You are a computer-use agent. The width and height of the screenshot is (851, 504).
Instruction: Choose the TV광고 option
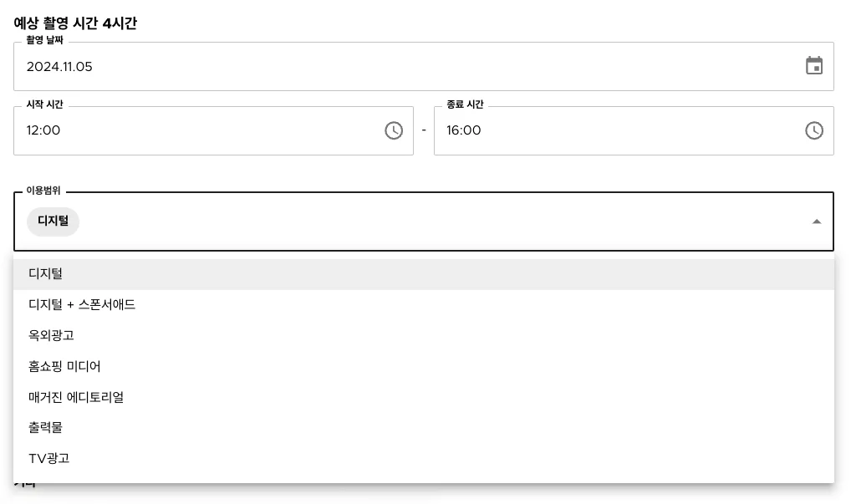(x=49, y=459)
